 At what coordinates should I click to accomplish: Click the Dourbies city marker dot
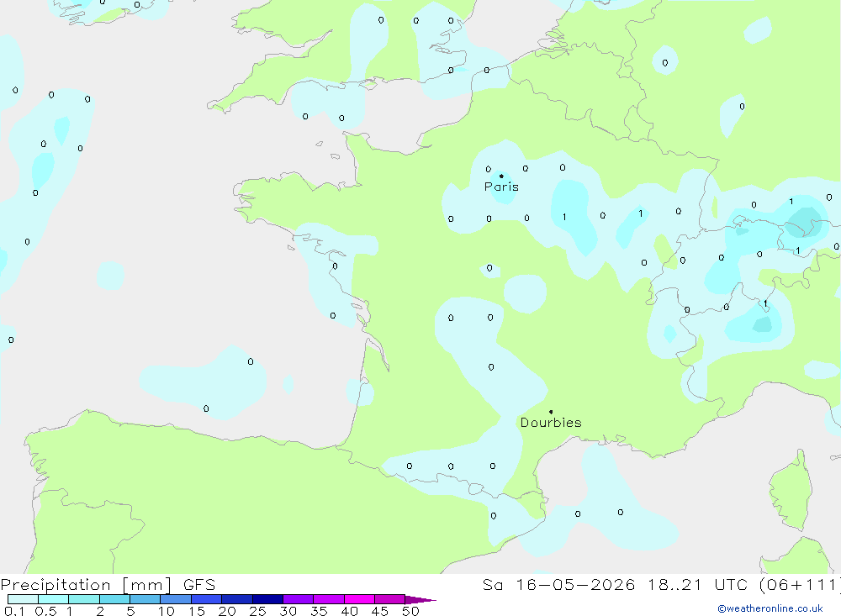pos(551,412)
